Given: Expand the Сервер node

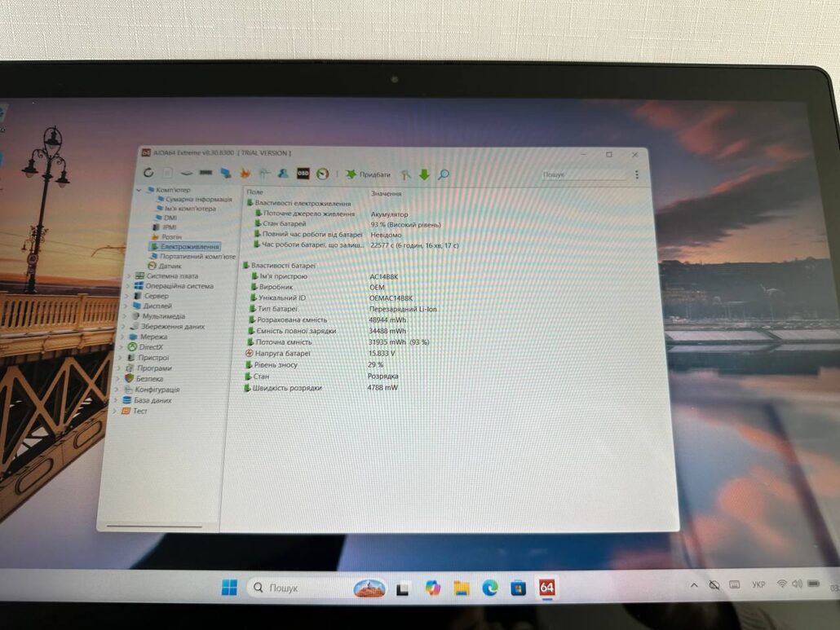Looking at the screenshot, I should point(127,296).
